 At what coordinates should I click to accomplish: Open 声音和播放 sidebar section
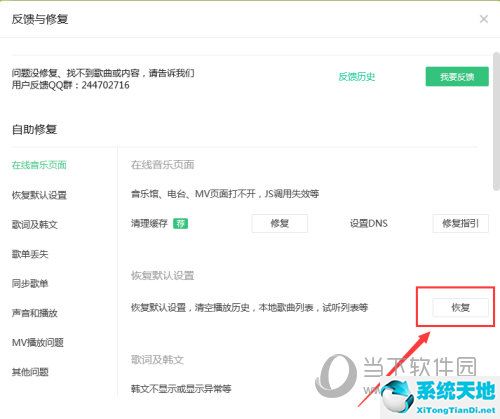[35, 313]
